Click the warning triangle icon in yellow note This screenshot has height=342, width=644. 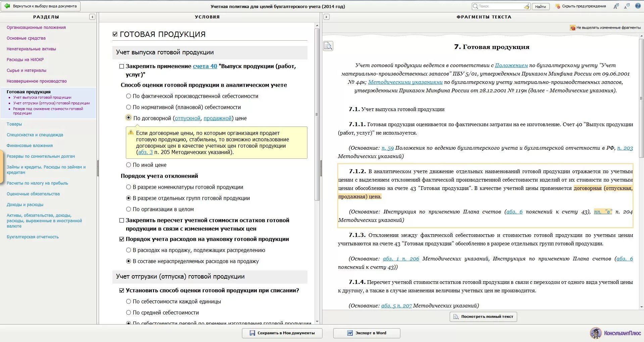pos(131,133)
